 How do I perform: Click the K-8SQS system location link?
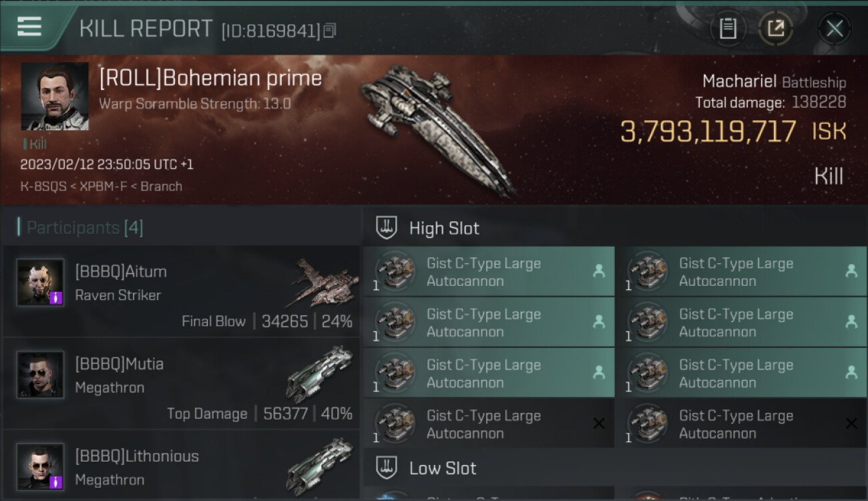tap(43, 186)
